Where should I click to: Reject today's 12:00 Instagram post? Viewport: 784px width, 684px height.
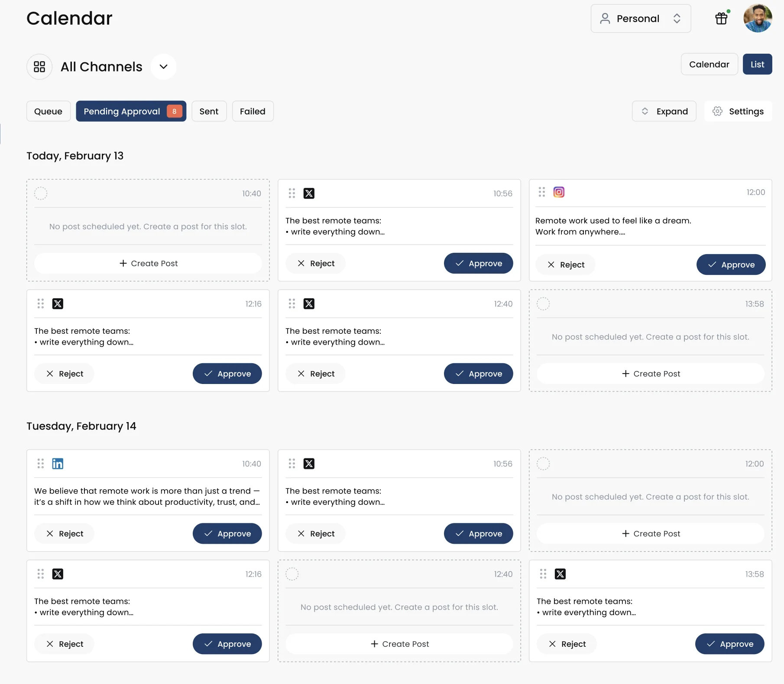(566, 265)
